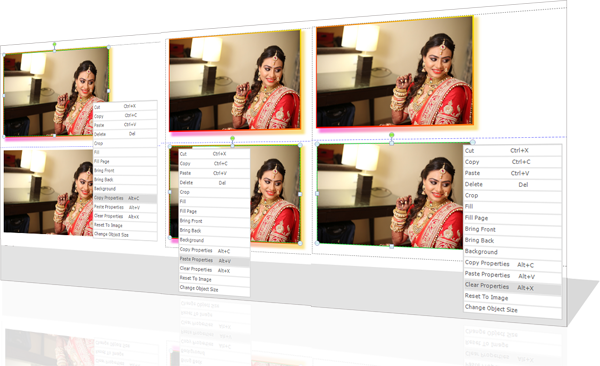Choose Clear Properties in the medium-sized context menu
The image size is (600, 366).
pyautogui.click(x=214, y=270)
